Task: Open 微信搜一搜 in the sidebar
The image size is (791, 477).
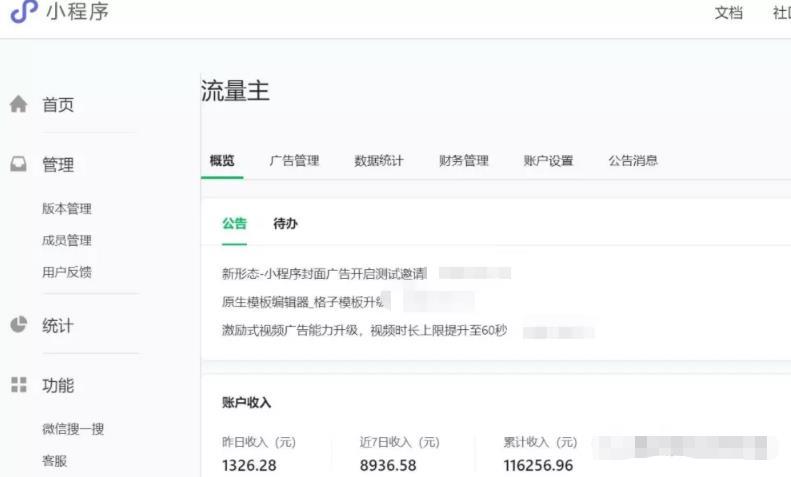Action: (x=73, y=429)
